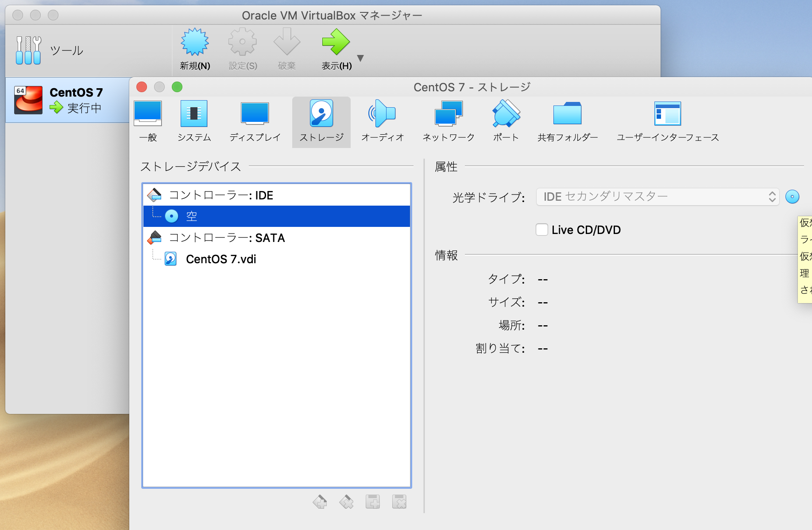Open the オーディオ audio settings tab
This screenshot has height=530, width=812.
tap(383, 121)
